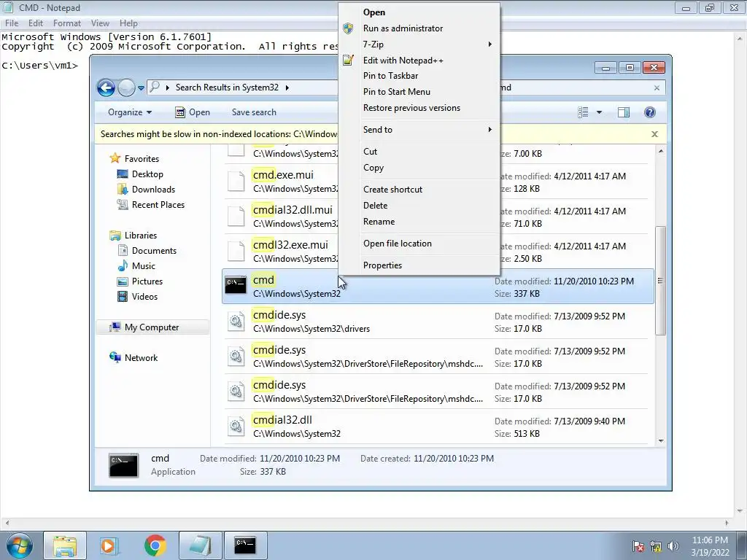Select My Computer in the navigation pane
Viewport: 747px width, 560px height.
point(152,327)
